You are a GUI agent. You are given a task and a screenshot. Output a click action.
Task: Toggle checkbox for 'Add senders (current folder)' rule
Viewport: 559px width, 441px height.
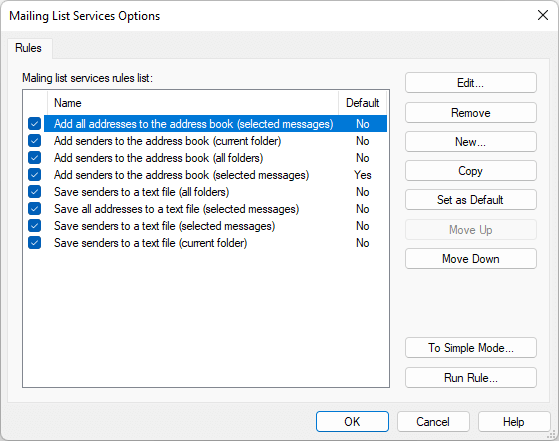tap(35, 141)
